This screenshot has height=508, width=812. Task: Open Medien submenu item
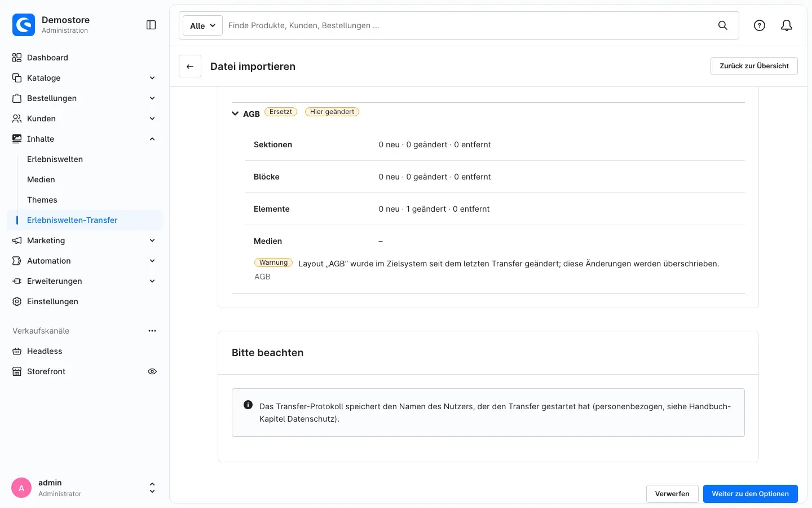pos(41,179)
